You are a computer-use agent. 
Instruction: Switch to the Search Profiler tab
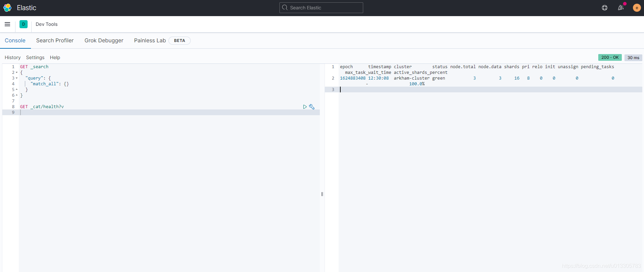click(55, 40)
